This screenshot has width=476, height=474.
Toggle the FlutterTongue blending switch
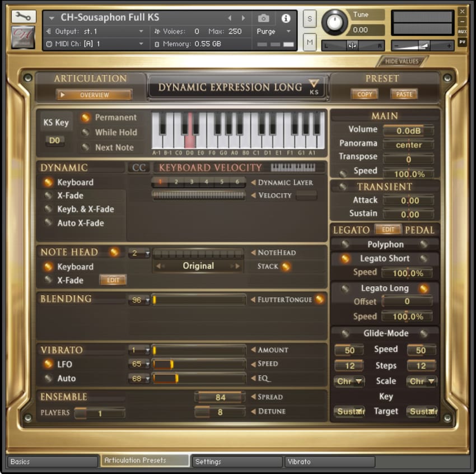point(319,300)
